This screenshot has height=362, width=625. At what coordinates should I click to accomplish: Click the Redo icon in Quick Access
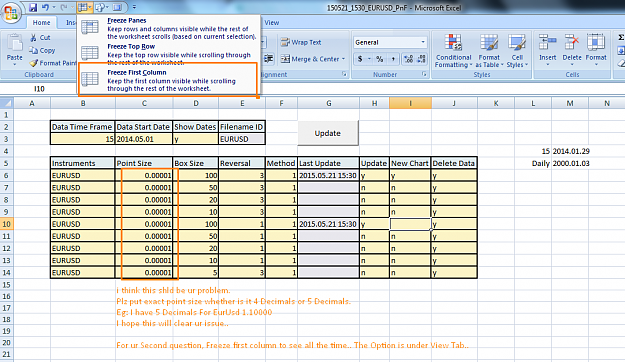[63, 7]
